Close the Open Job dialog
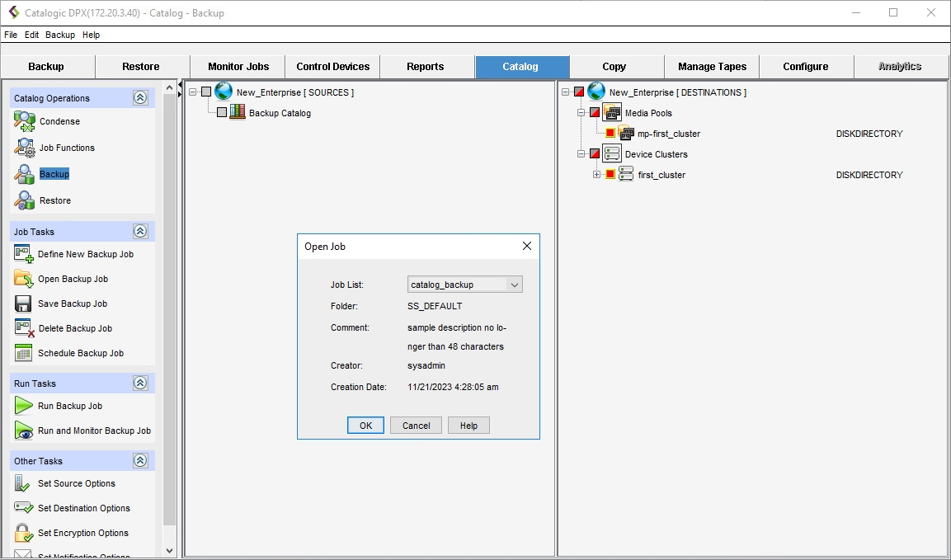Screen dimensions: 951x560 (x=526, y=246)
